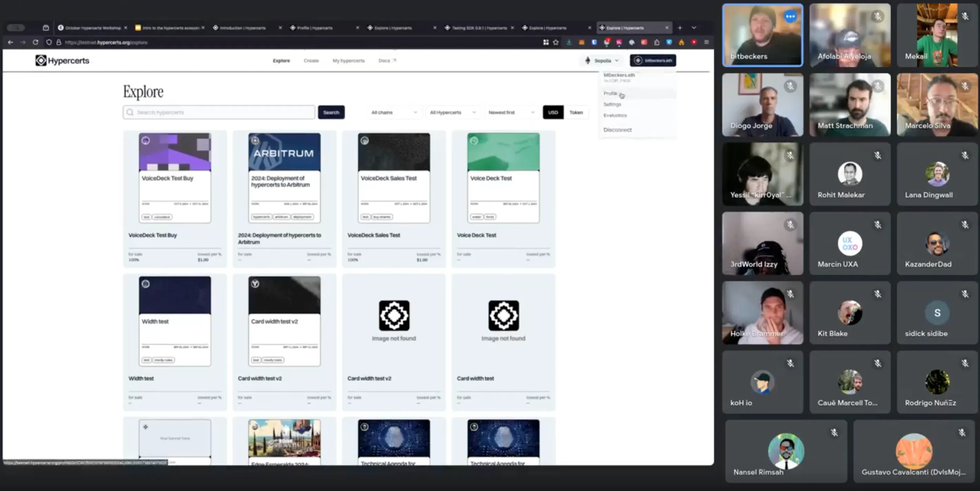This screenshot has height=491, width=980.
Task: Open the Sepolia network selector
Action: (x=602, y=61)
